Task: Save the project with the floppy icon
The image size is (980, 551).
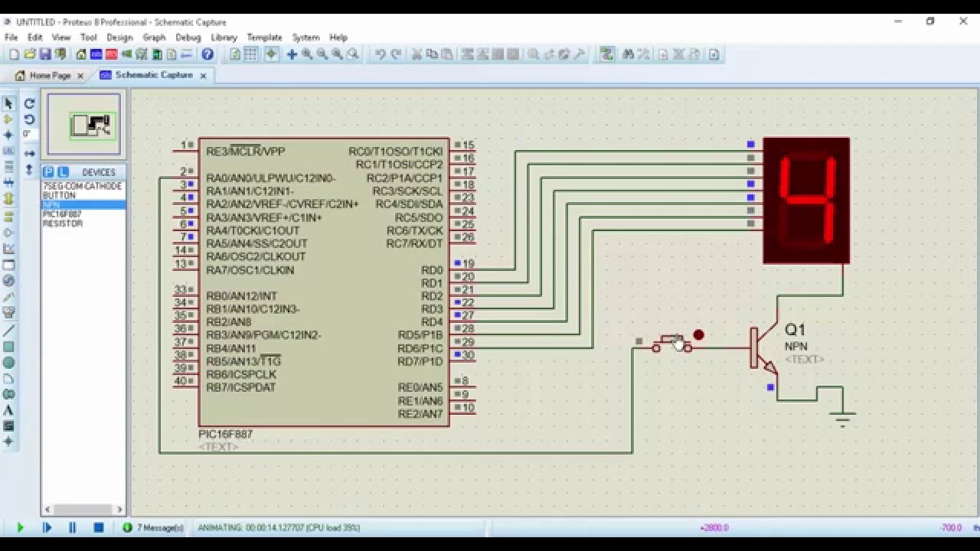Action: click(x=45, y=54)
